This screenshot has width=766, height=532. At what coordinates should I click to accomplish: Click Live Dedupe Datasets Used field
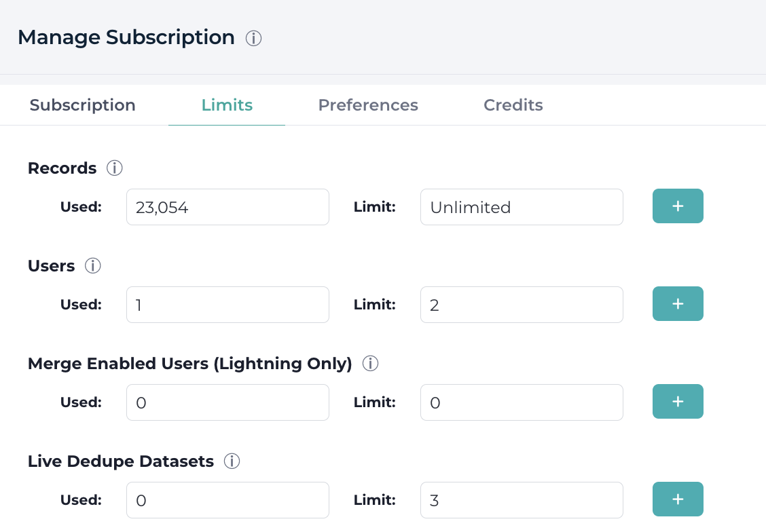tap(227, 500)
